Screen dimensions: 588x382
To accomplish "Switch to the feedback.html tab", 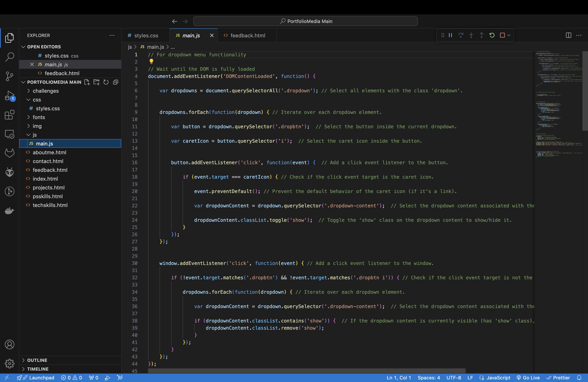I will [247, 36].
